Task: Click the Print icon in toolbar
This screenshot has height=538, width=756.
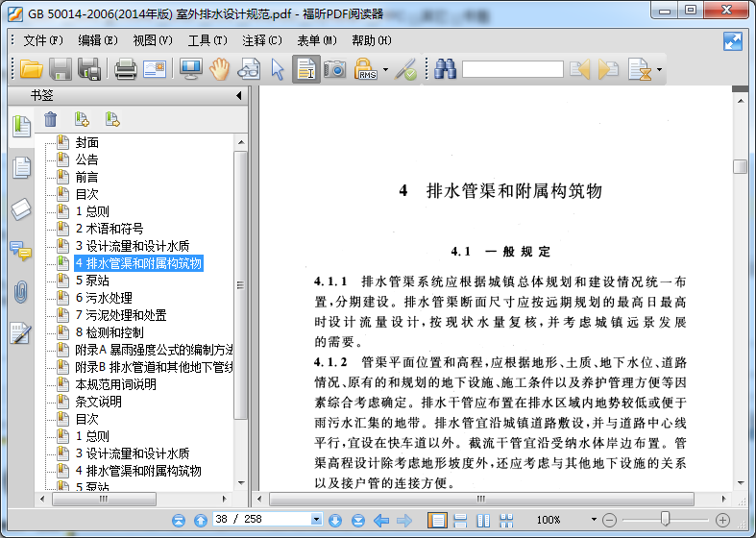Action: [125, 69]
